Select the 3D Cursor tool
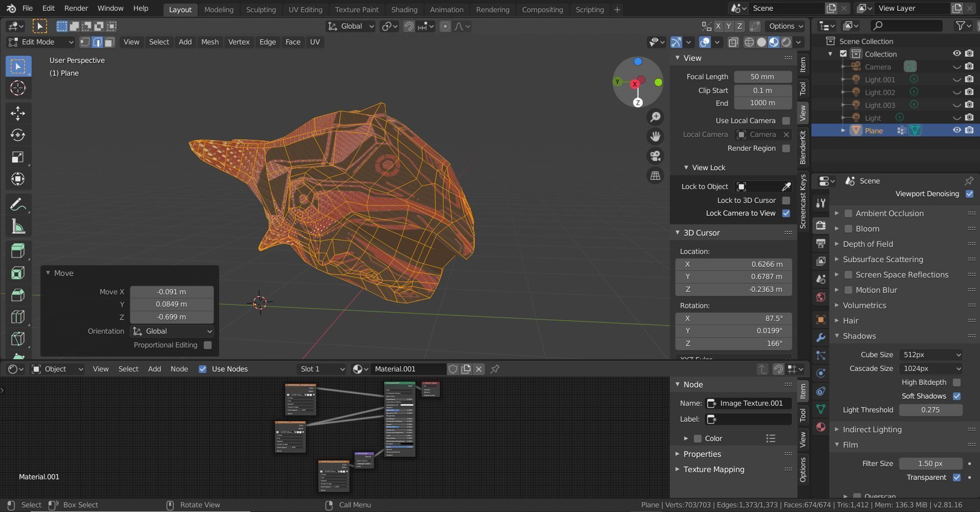This screenshot has width=980, height=512. pos(18,88)
